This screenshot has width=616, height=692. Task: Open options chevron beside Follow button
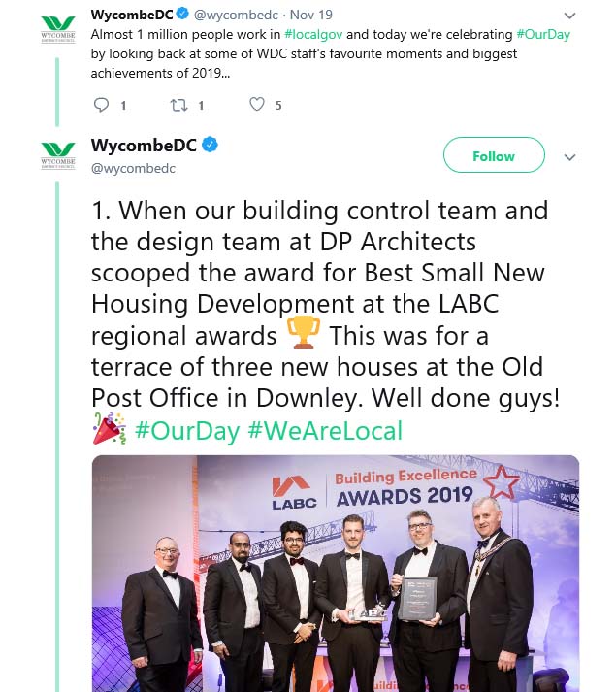click(569, 157)
